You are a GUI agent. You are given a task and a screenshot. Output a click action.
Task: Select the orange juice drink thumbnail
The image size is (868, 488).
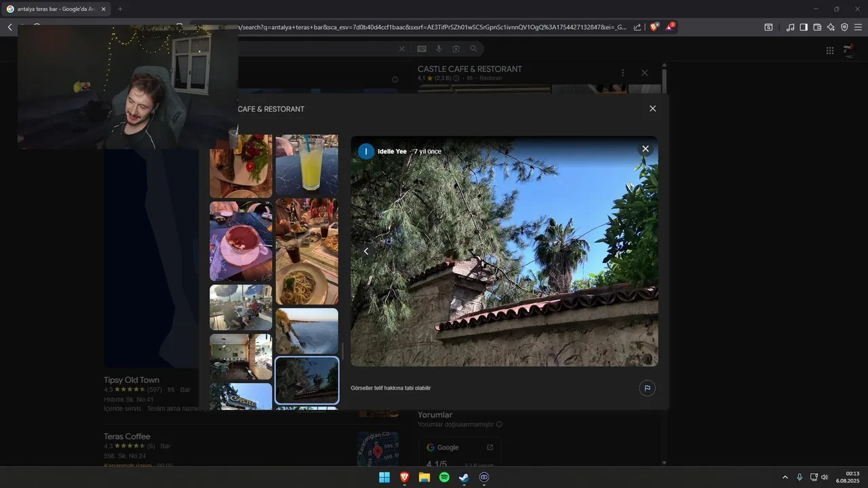[x=307, y=165]
